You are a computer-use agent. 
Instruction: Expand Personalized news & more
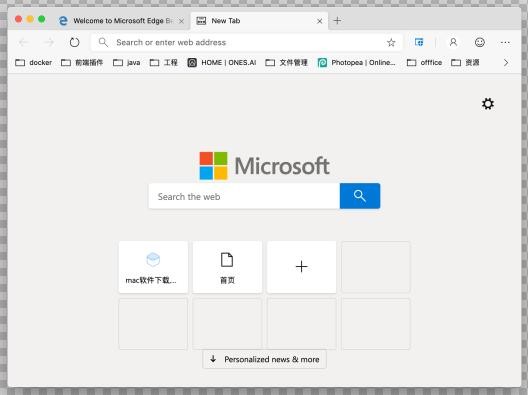click(264, 359)
